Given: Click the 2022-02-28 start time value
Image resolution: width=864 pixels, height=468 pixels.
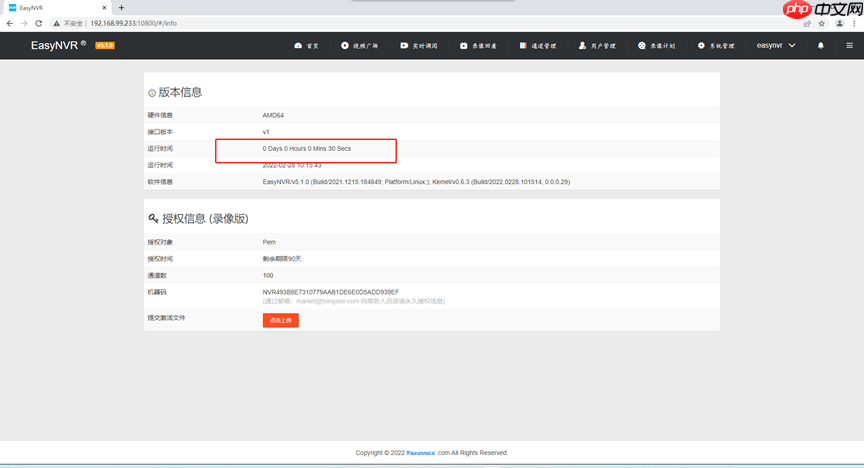Looking at the screenshot, I should (292, 165).
